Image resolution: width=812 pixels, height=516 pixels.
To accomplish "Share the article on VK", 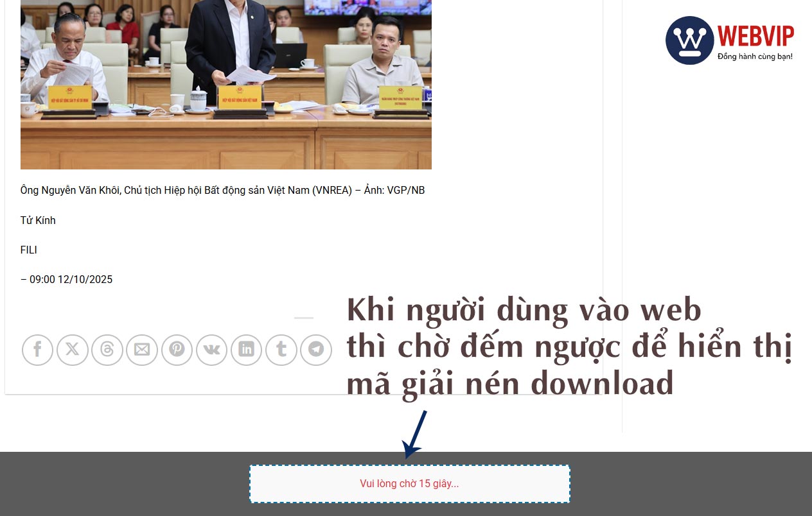I will pyautogui.click(x=211, y=350).
